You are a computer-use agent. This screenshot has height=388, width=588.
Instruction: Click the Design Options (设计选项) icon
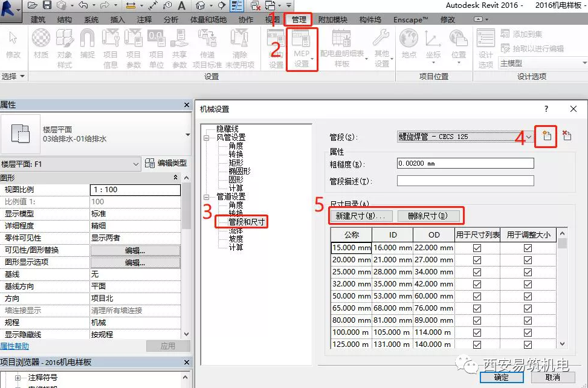pos(486,49)
